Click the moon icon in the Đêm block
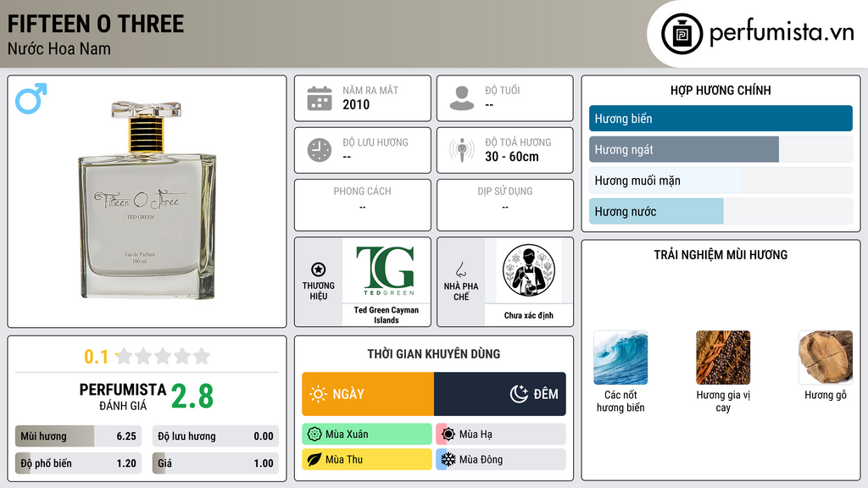This screenshot has width=868, height=488. 519,394
